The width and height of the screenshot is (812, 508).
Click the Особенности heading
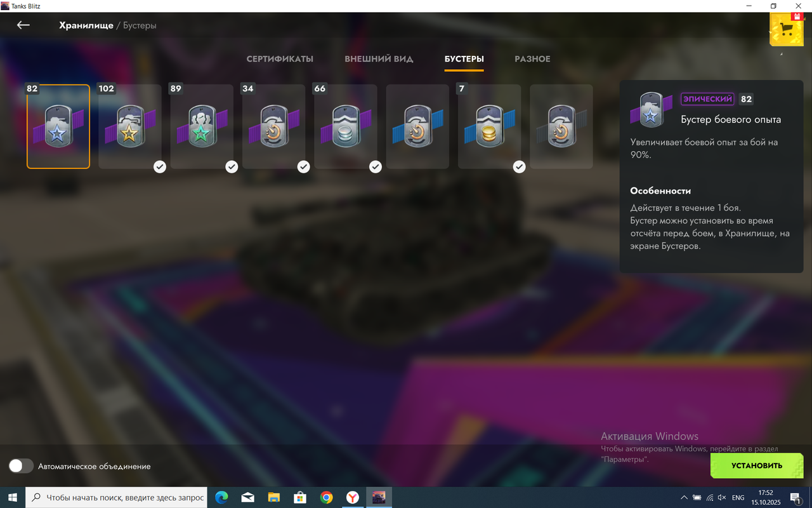[660, 190]
